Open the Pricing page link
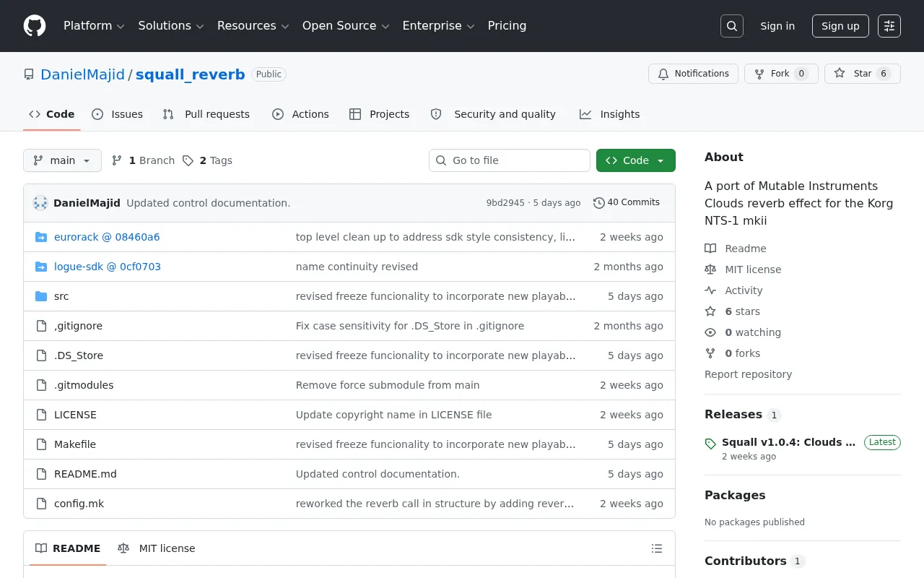924x578 pixels. 507,26
